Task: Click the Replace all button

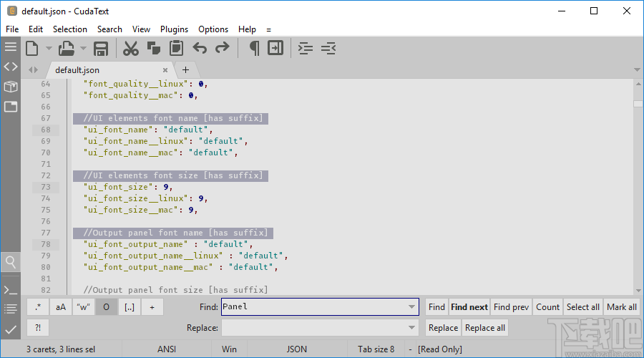Action: (x=485, y=328)
